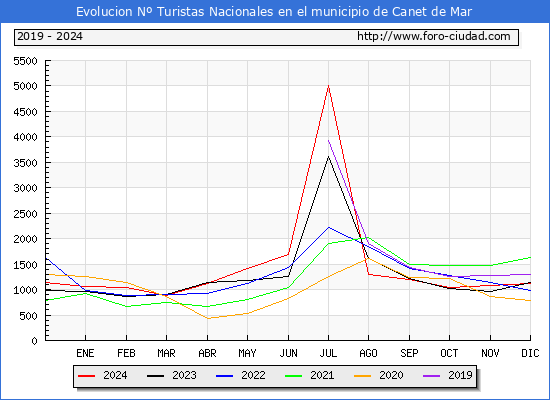Image resolution: width=550 pixels, height=400 pixels.
Task: Select the '2020' legend label
Action: 391,375
